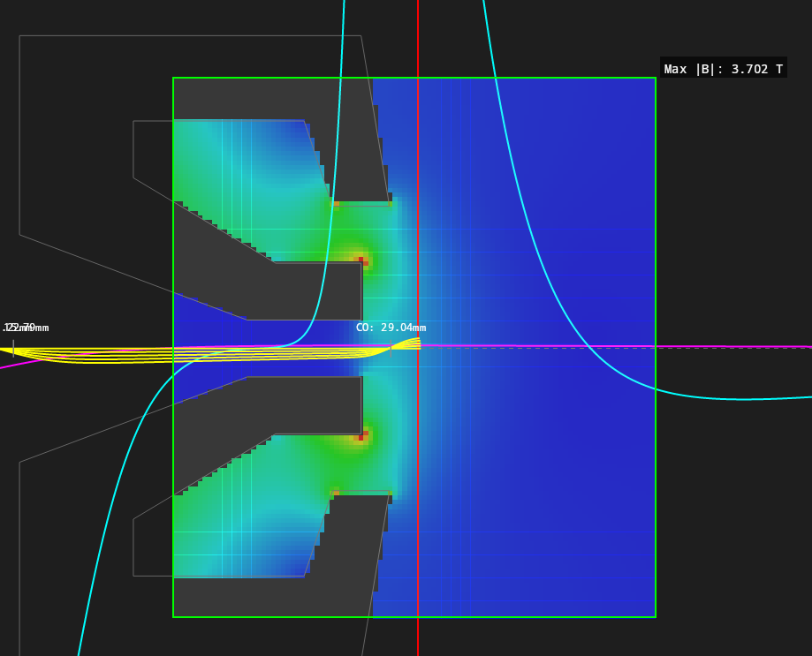Select the CO: 29.04mm label
This screenshot has width=812, height=656.
pyautogui.click(x=391, y=328)
